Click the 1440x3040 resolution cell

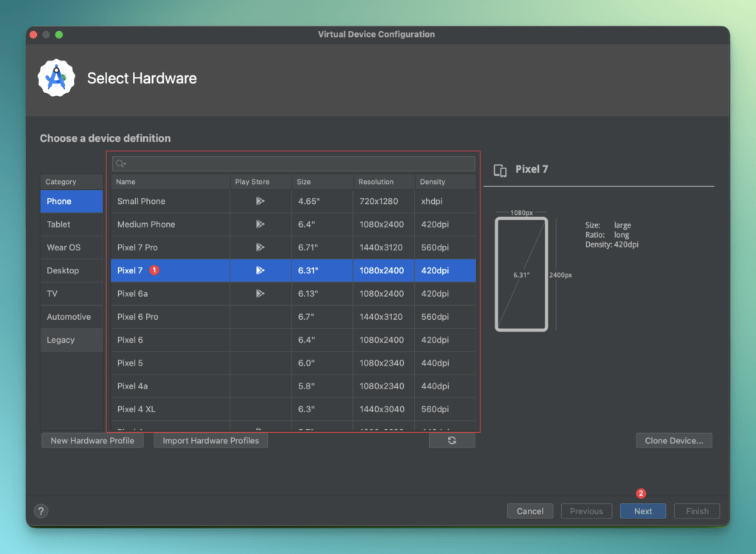pos(384,410)
